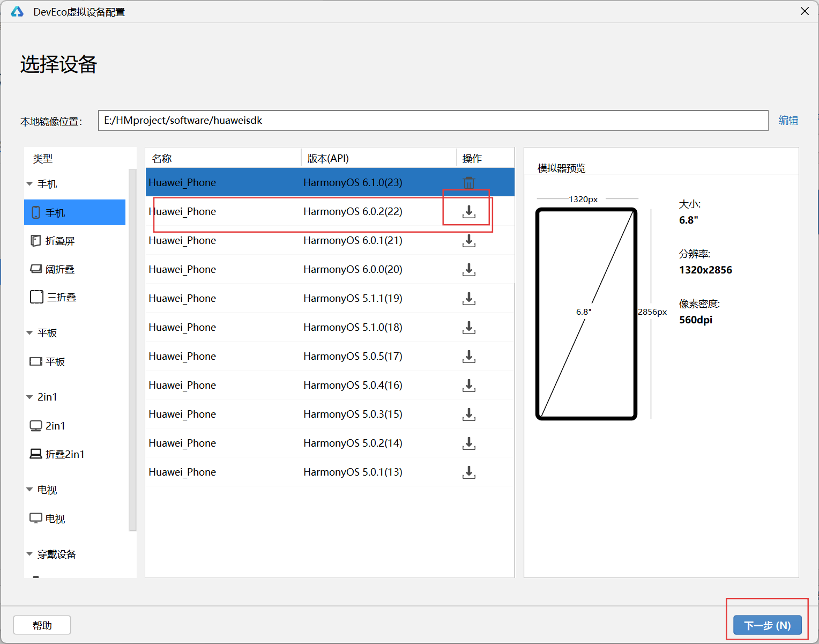This screenshot has height=644, width=819.
Task: Download the HarmonyOS 6.0.1(21) image
Action: tap(469, 241)
